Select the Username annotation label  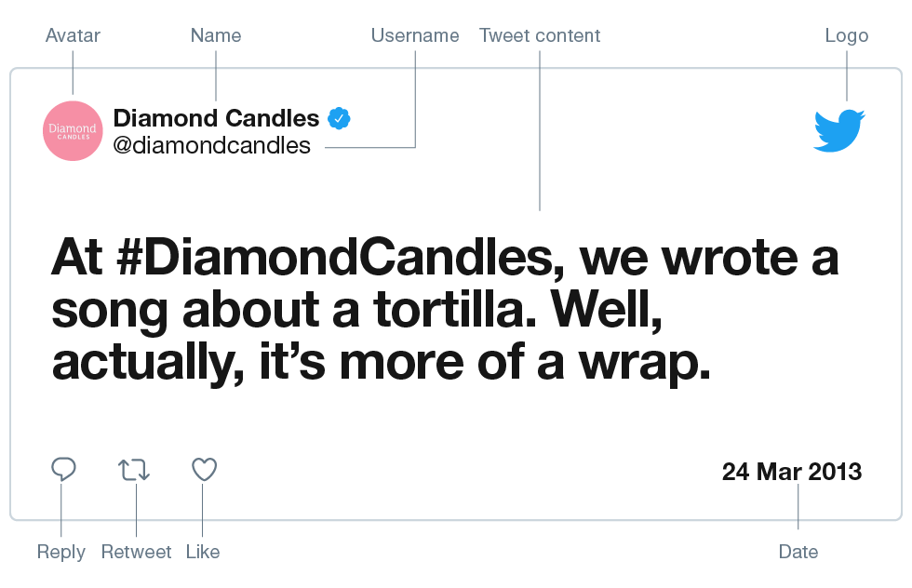(x=415, y=35)
